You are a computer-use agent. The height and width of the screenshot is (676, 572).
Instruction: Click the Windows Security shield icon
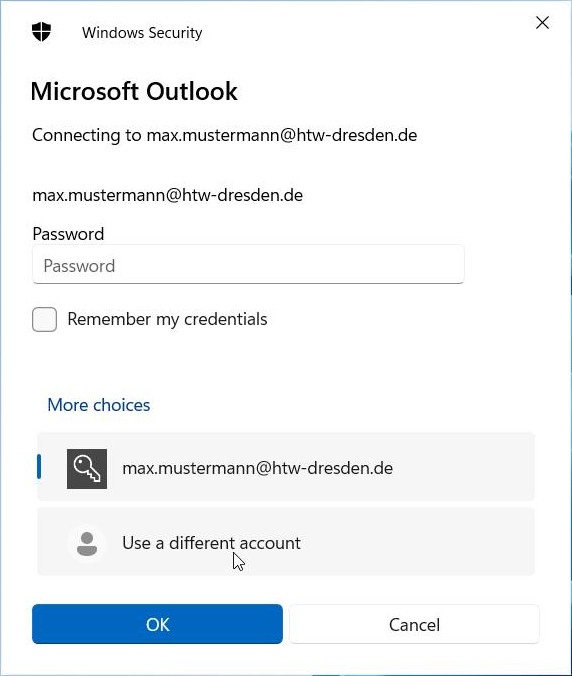click(x=41, y=32)
